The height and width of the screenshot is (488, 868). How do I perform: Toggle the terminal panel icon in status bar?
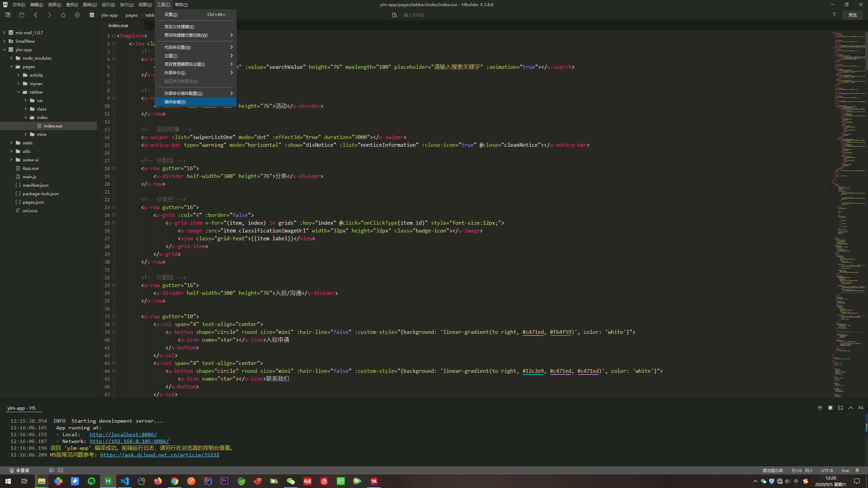61,470
